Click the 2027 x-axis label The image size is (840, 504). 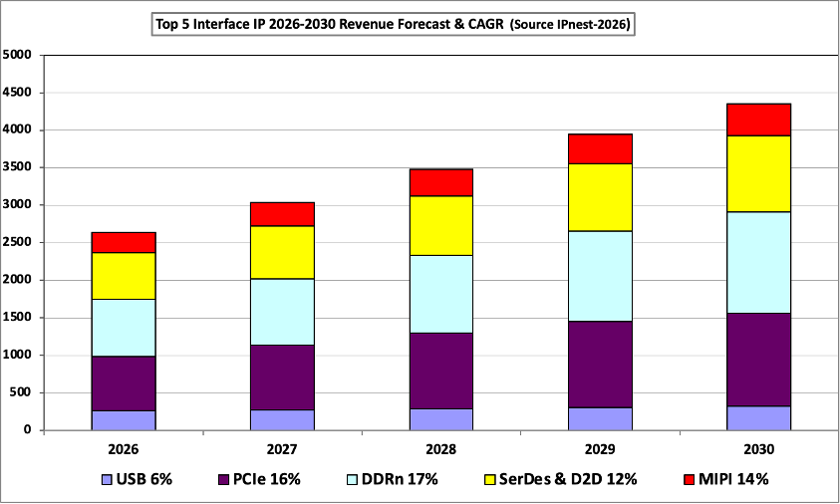click(282, 449)
